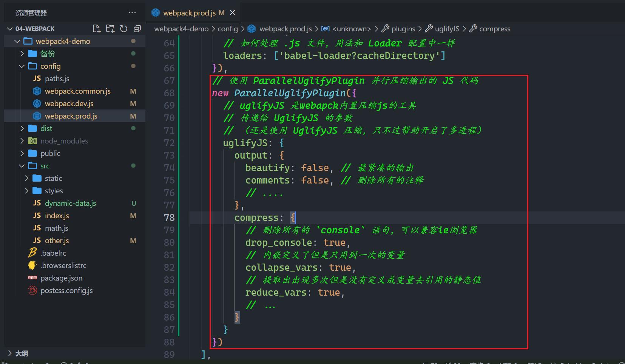Click the collapse_vars property on line 82
This screenshot has height=364, width=625.
(x=281, y=267)
